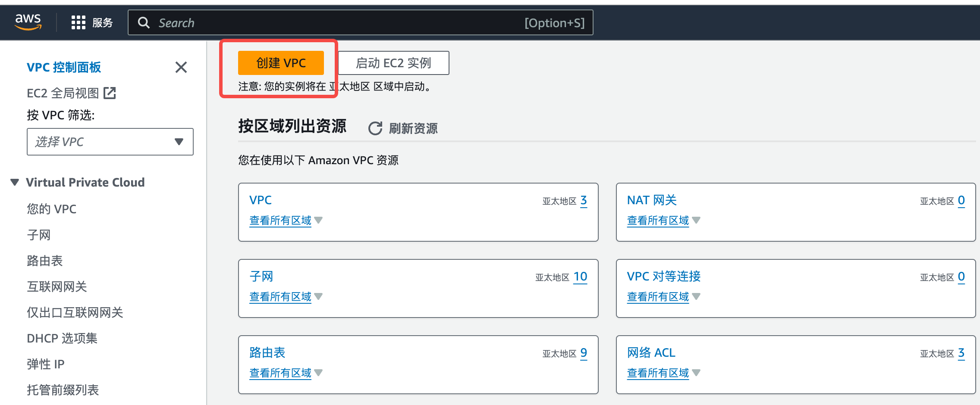Open the 路由表 card title link
Screen dimensions: 980x405
point(267,352)
